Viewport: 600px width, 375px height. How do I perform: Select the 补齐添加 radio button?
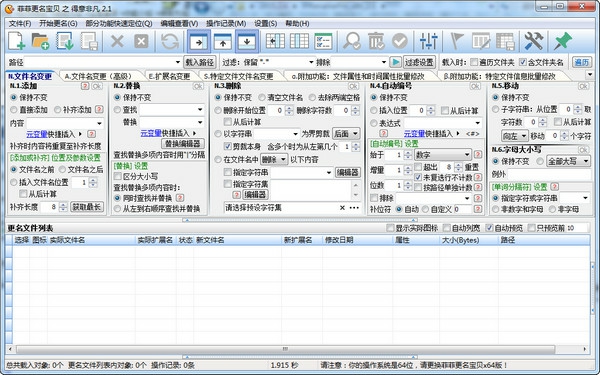coord(58,110)
